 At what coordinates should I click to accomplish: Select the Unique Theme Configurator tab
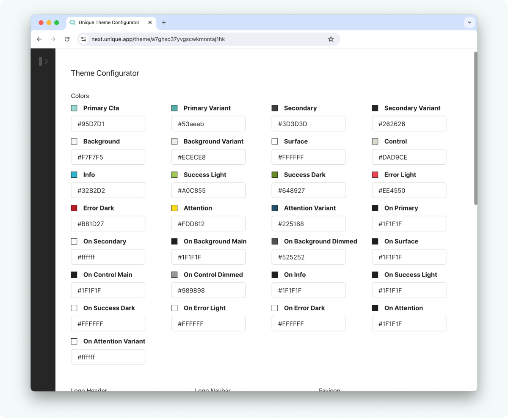point(108,22)
